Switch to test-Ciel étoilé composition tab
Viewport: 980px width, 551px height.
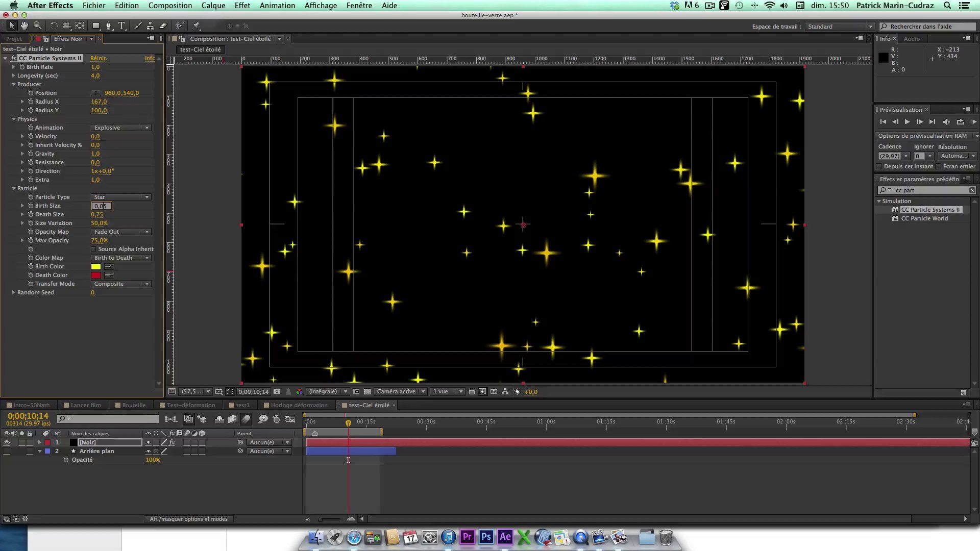(x=370, y=405)
